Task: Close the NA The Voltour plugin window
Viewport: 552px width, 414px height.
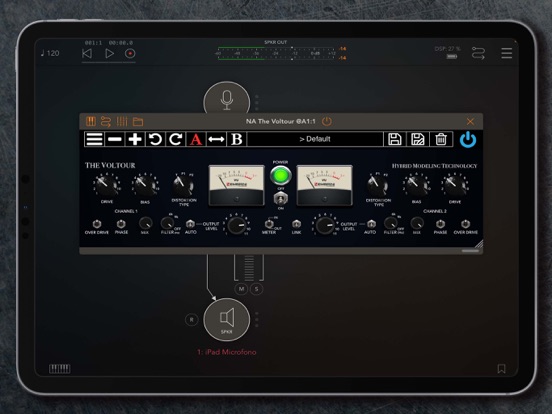Action: tap(470, 121)
